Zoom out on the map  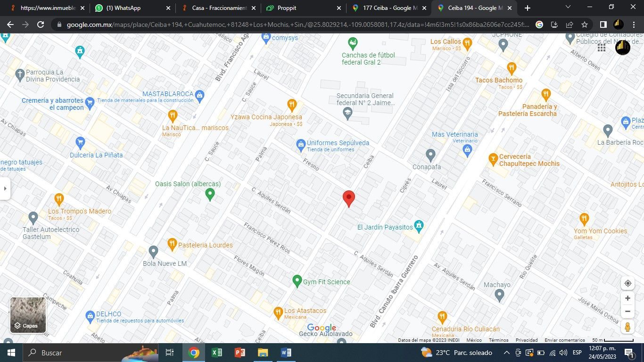[627, 312]
